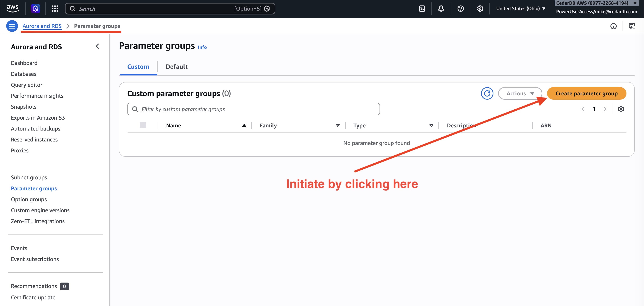This screenshot has height=306, width=644.
Task: Open the AWS services grid menu
Action: 55,9
